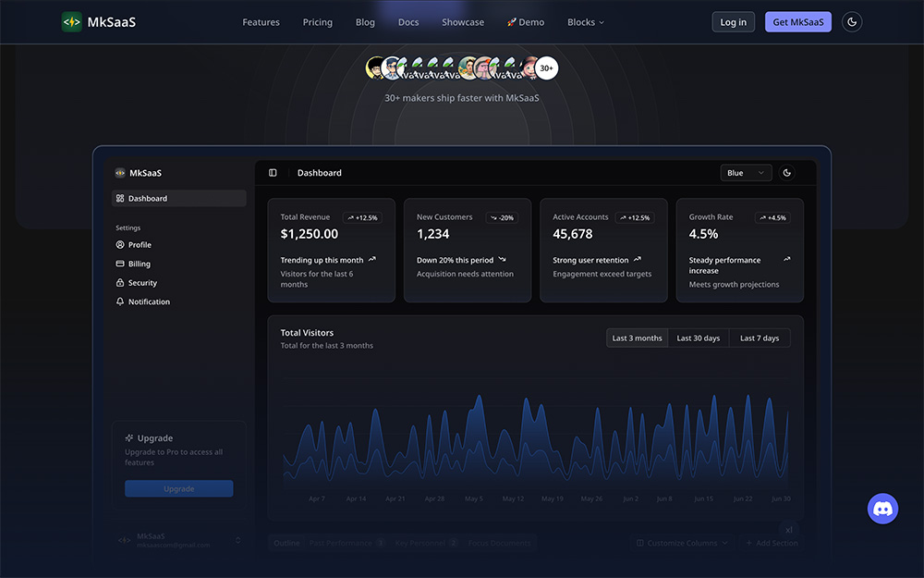Click the MkSaaS brand name in header
Image resolution: width=924 pixels, height=578 pixels.
click(112, 22)
